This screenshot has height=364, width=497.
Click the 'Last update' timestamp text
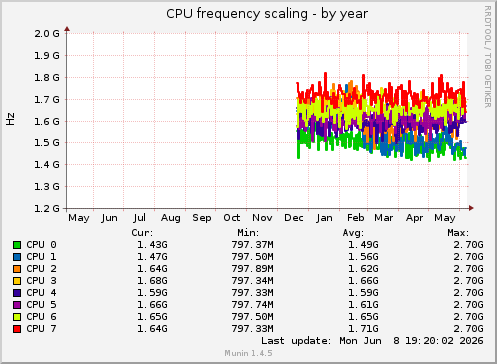pyautogui.click(x=372, y=341)
